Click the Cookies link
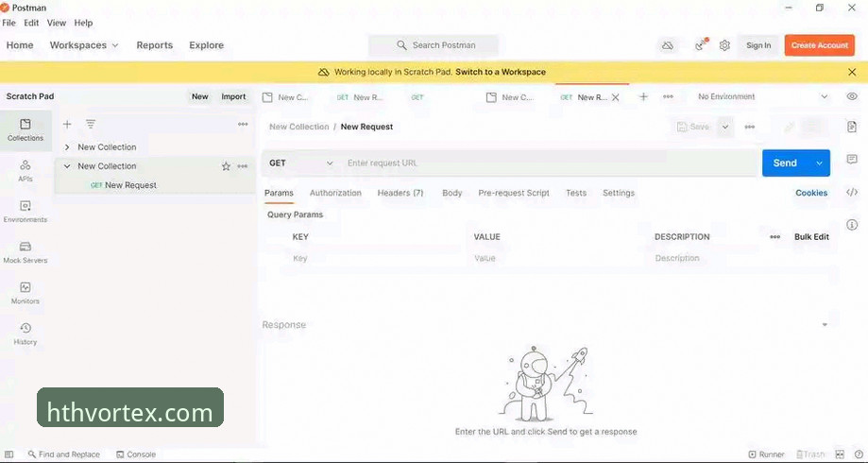Viewport: 868px width, 463px height. (811, 193)
